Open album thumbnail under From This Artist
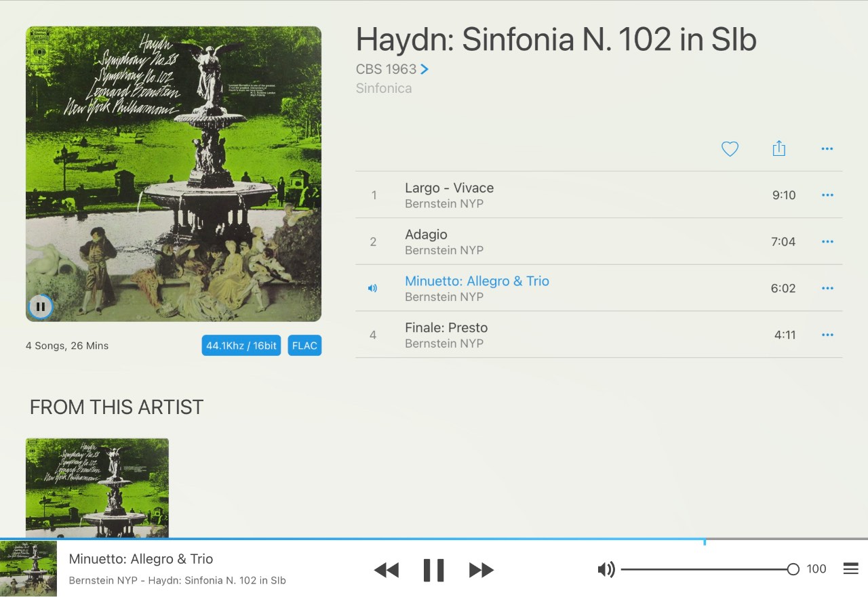Screen dimensions: 868x597 tap(97, 488)
